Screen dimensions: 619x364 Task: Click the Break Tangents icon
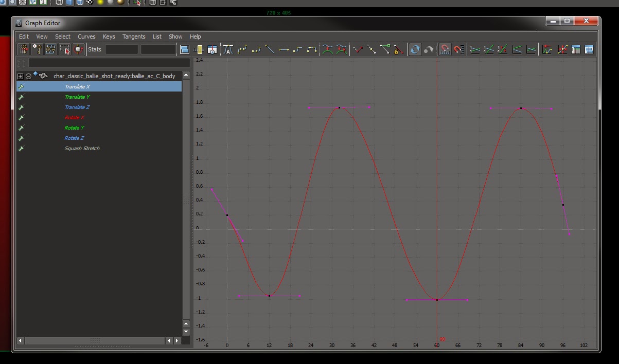coord(358,49)
